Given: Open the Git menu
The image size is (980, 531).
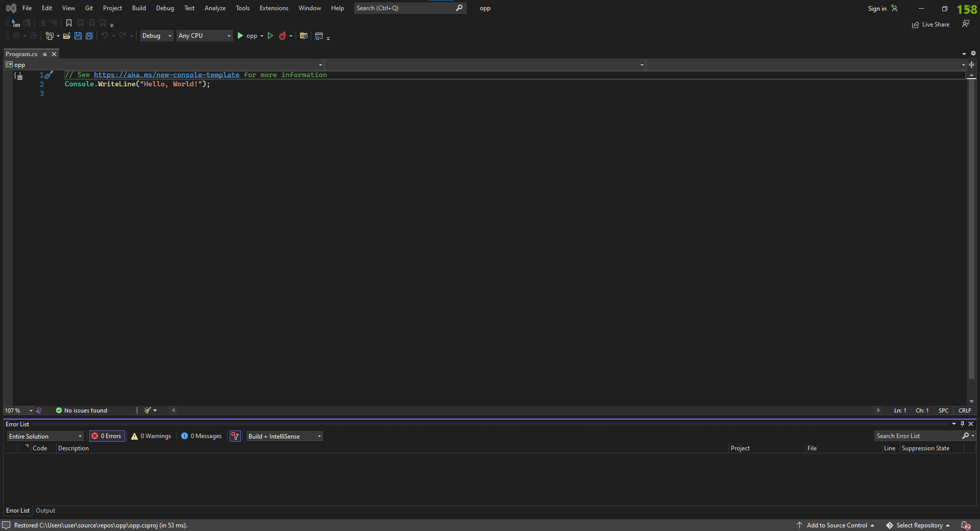Looking at the screenshot, I should (x=89, y=8).
